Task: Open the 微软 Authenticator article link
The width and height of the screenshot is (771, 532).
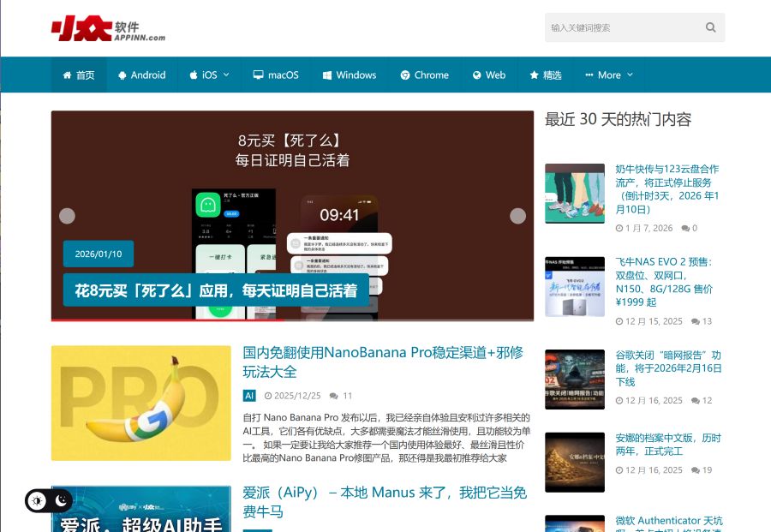Action: pos(669,523)
